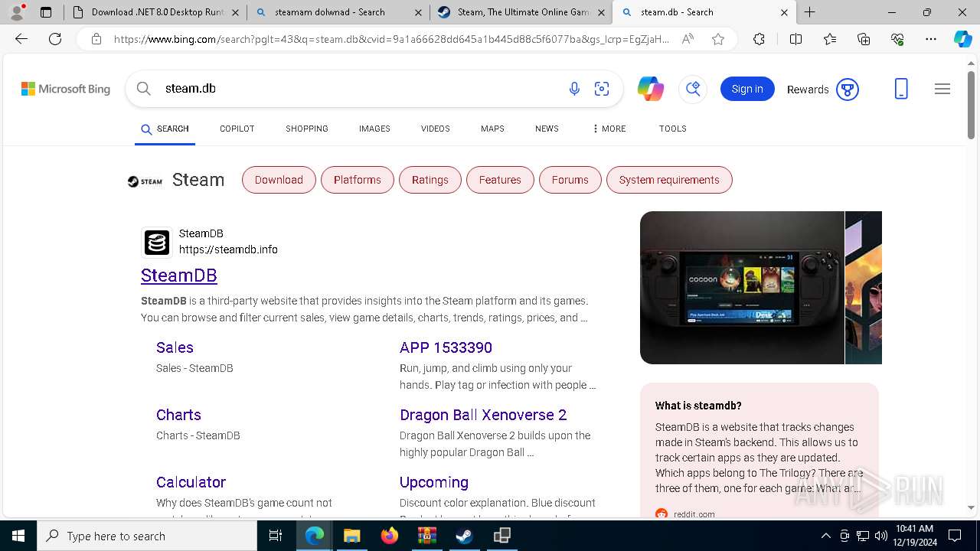The width and height of the screenshot is (980, 551).
Task: Launch Firefox from the taskbar
Action: tap(389, 536)
